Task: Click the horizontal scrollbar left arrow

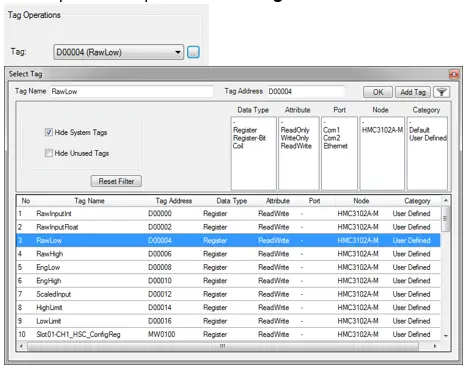Action: (x=21, y=346)
